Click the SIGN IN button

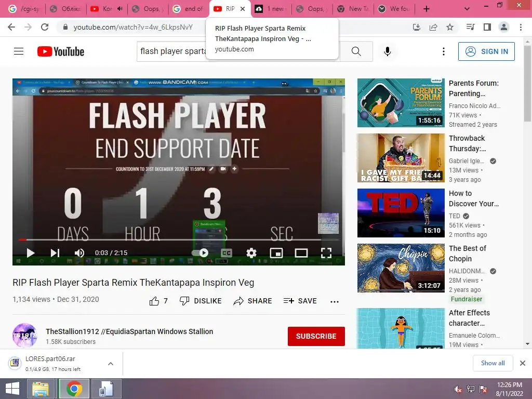[x=486, y=51]
